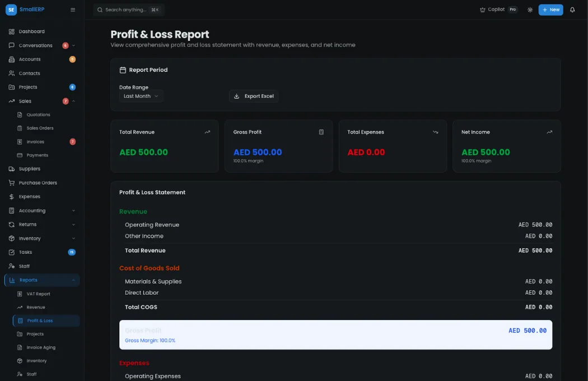588x381 pixels.
Task: Click the Total Expenses AED 0.00 value
Action: tap(366, 152)
